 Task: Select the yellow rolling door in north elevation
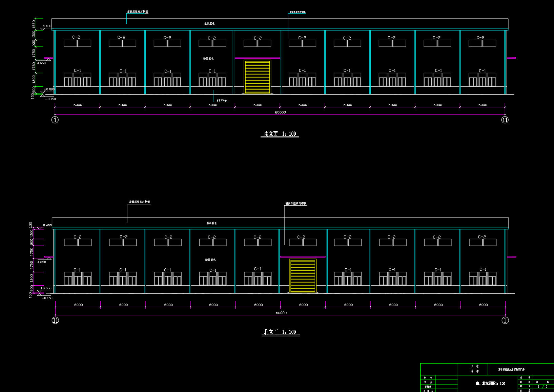pos(303,276)
